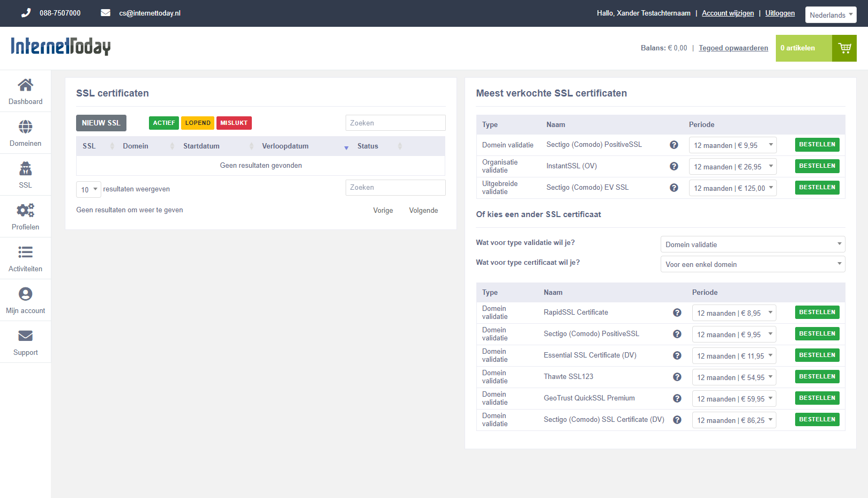Viewport: 868px width, 498px height.
Task: Click the Uitloggen link
Action: pos(780,13)
